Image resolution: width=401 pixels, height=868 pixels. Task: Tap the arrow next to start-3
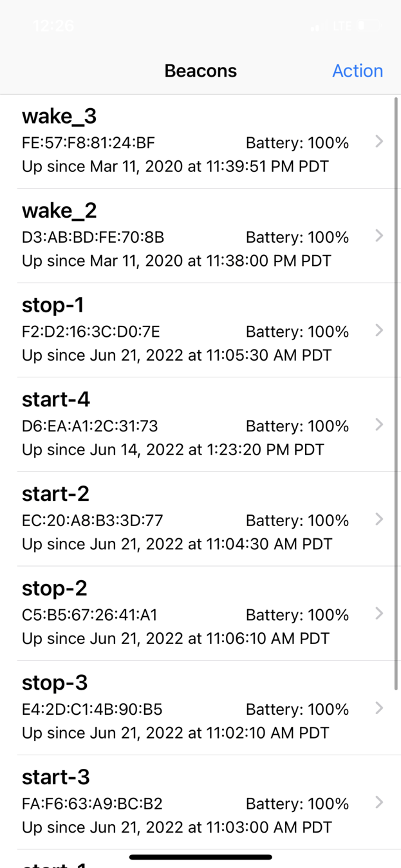pyautogui.click(x=379, y=802)
